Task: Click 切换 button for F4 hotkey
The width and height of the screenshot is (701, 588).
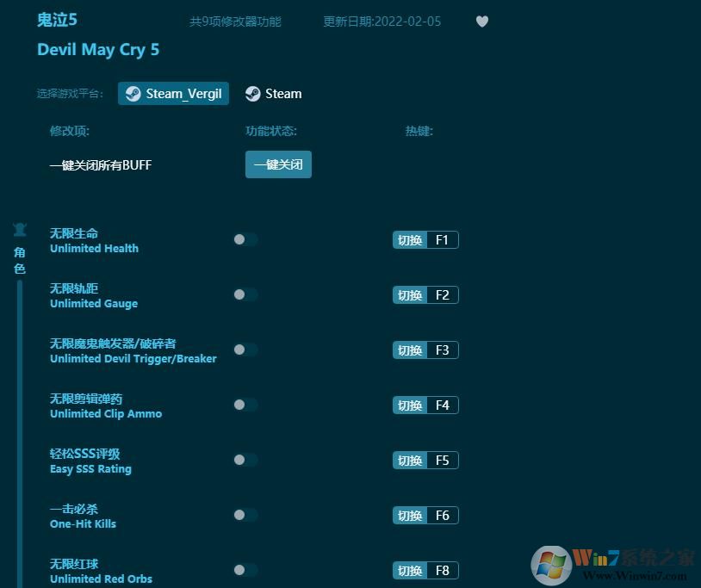Action: 410,405
